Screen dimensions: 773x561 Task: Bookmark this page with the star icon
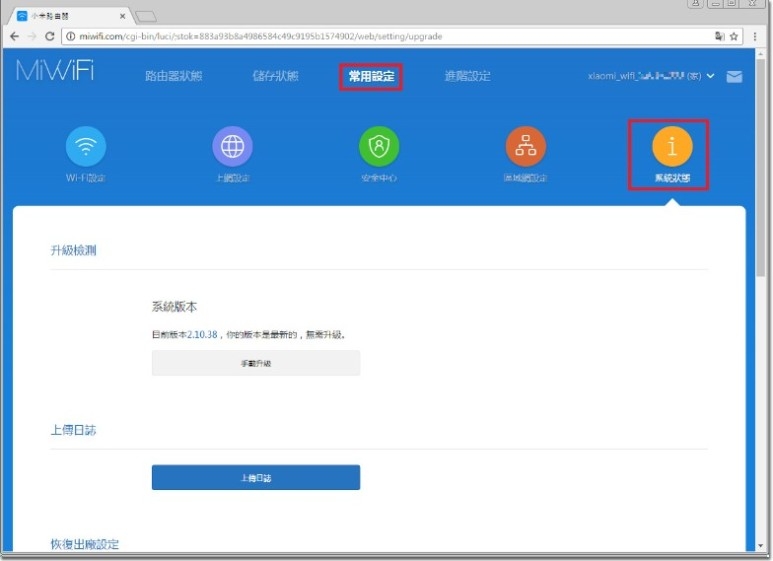pos(733,36)
